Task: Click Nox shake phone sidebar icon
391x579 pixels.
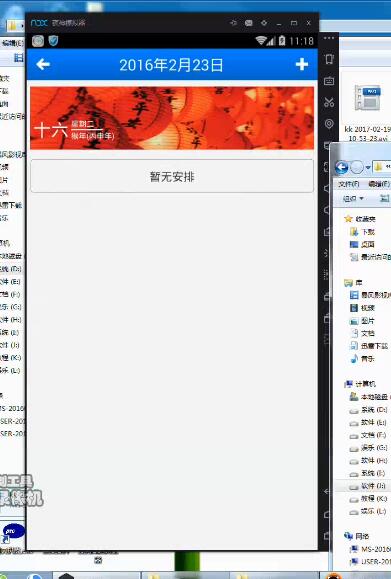Action: coord(329,59)
